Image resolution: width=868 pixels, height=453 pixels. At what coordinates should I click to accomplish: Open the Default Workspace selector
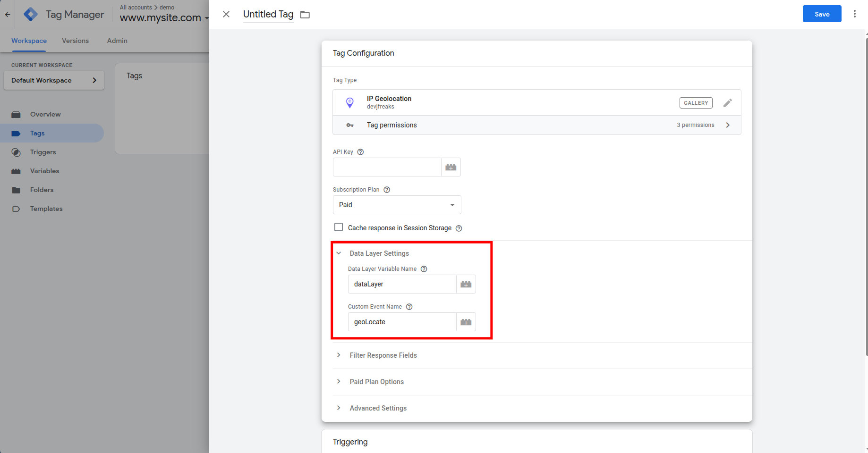[54, 80]
